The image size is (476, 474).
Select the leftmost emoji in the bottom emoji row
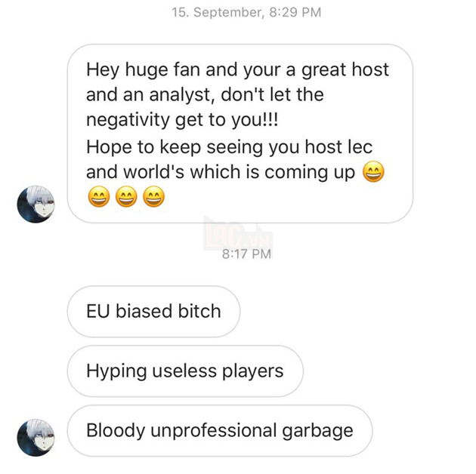99,197
